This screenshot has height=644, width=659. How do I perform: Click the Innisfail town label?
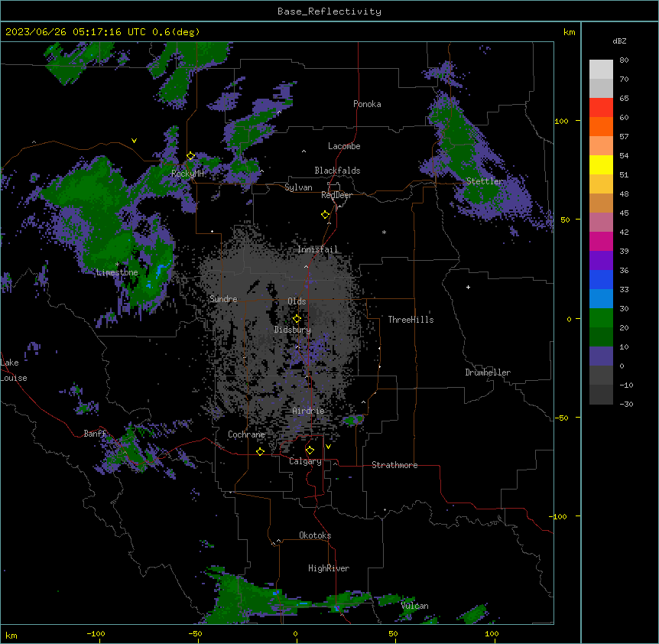[318, 249]
